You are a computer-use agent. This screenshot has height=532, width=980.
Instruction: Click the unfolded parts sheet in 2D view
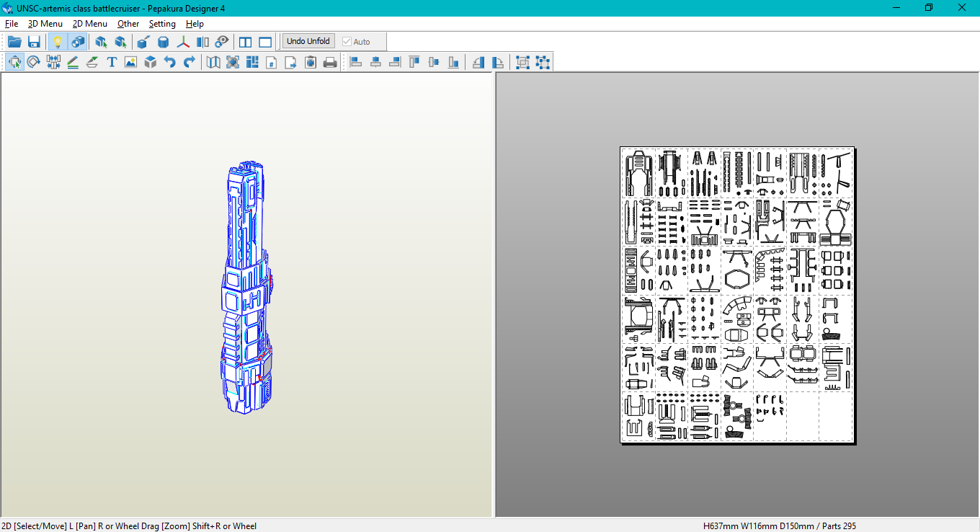click(x=737, y=294)
